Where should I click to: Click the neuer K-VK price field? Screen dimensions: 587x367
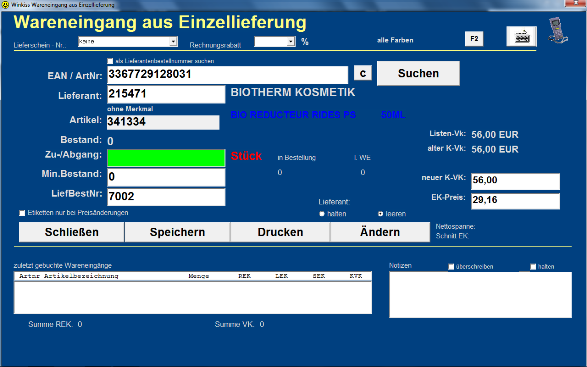pos(515,182)
